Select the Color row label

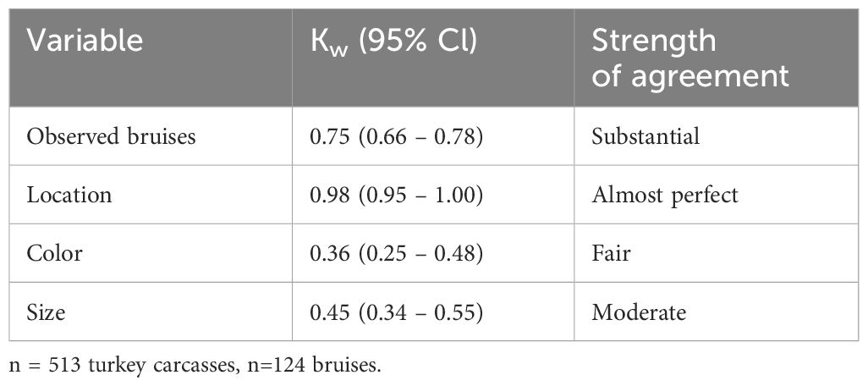click(55, 254)
